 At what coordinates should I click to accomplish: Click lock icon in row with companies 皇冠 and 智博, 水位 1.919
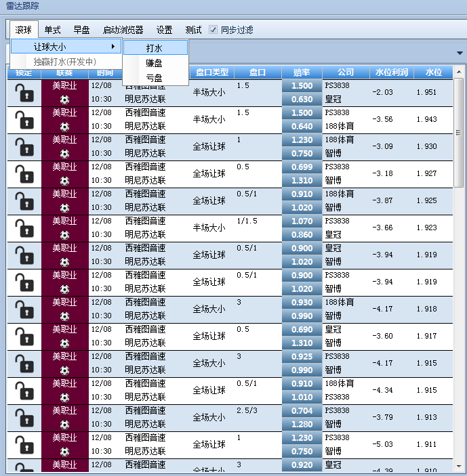24,255
